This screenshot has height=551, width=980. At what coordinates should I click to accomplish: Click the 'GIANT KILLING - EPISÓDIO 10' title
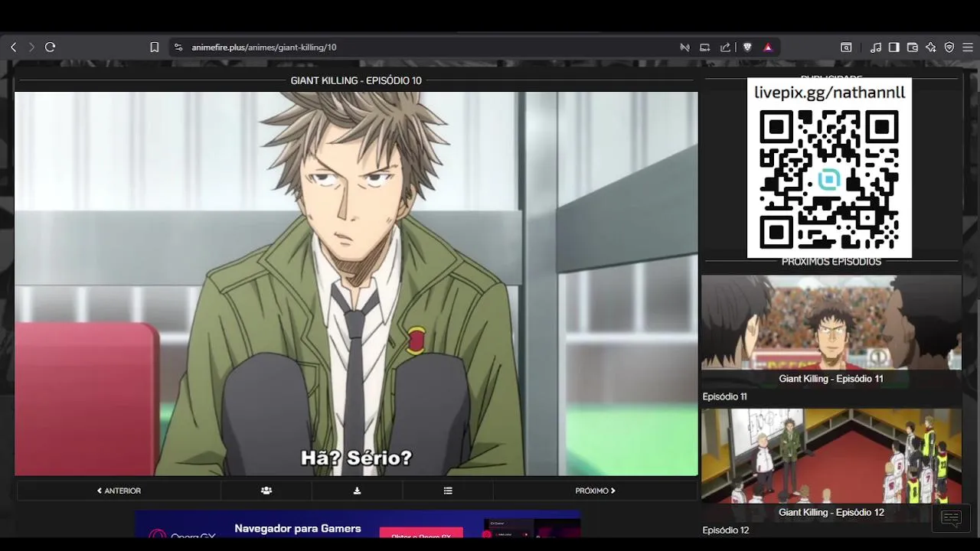[x=356, y=80]
